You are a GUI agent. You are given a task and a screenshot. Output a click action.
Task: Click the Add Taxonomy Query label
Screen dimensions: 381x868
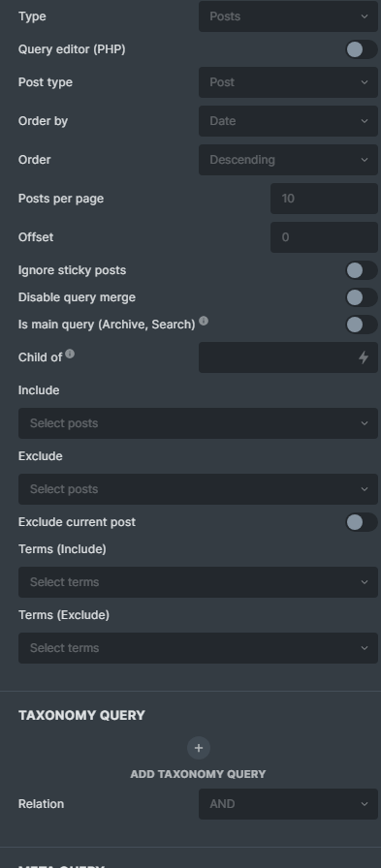pyautogui.click(x=198, y=774)
